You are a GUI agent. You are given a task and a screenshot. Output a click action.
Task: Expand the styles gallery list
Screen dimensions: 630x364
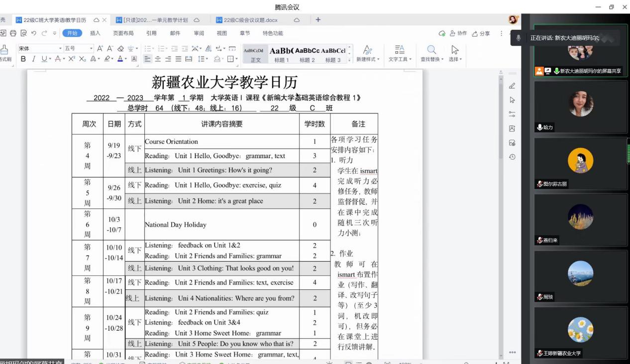pyautogui.click(x=349, y=60)
